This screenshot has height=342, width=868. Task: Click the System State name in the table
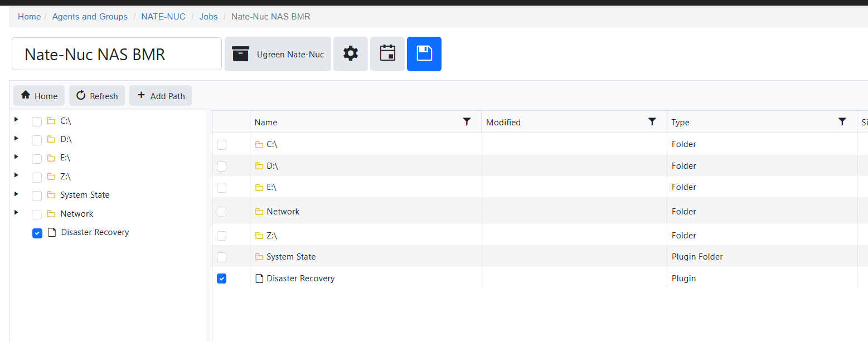(x=291, y=257)
